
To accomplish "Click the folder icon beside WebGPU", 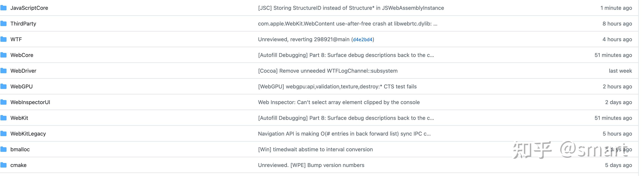I will click(x=3, y=87).
